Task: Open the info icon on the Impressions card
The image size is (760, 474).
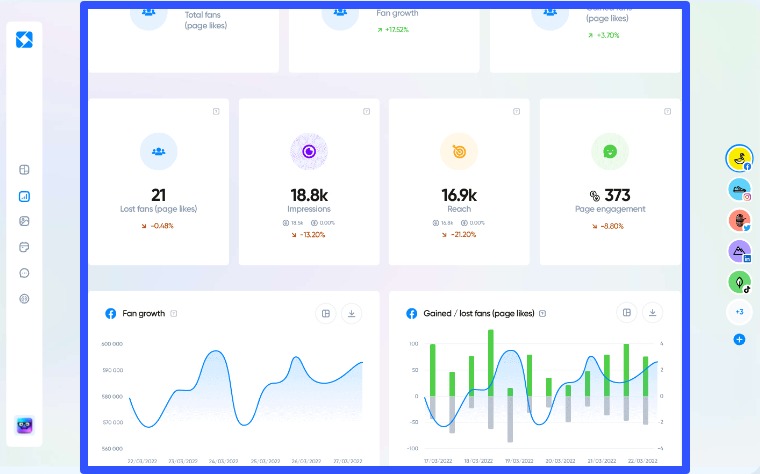Action: click(x=366, y=111)
